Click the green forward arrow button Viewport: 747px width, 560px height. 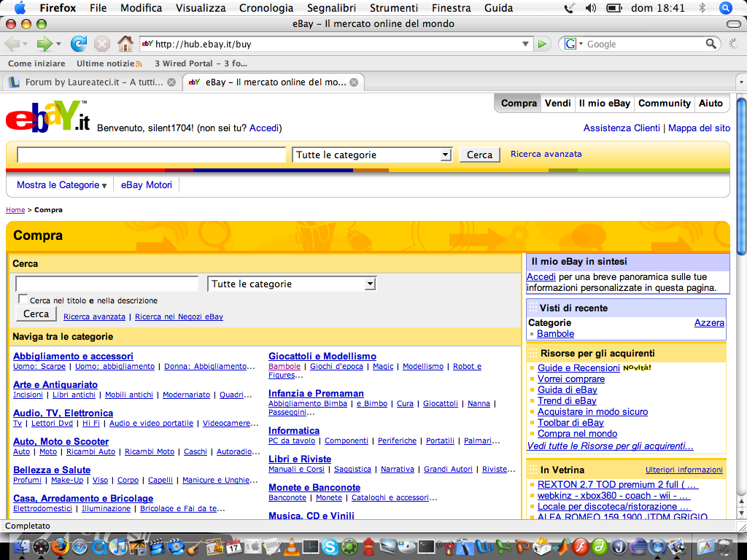coord(44,44)
